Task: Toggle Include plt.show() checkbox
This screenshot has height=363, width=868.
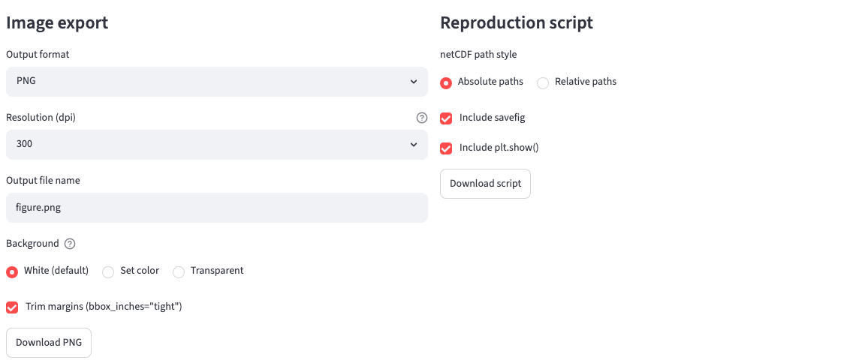Action: pos(445,148)
